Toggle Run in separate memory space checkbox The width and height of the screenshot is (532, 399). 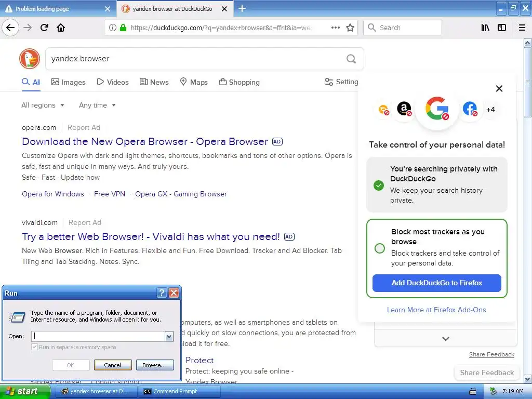click(x=34, y=347)
